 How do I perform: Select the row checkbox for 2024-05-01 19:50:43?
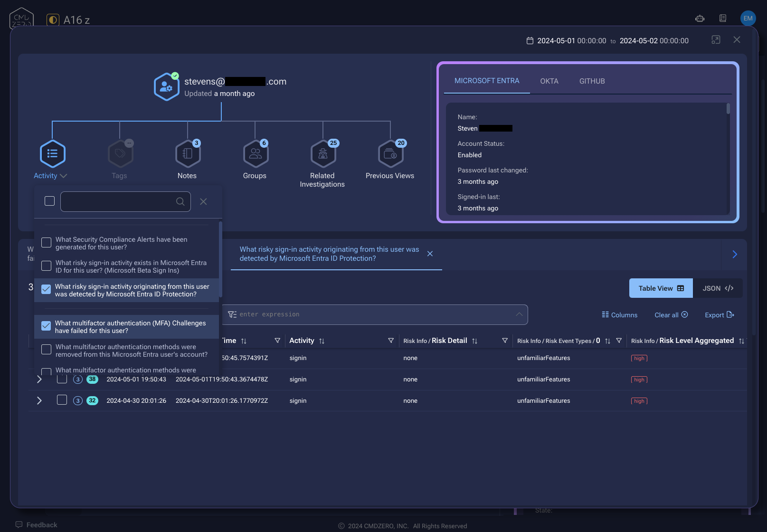[62, 379]
